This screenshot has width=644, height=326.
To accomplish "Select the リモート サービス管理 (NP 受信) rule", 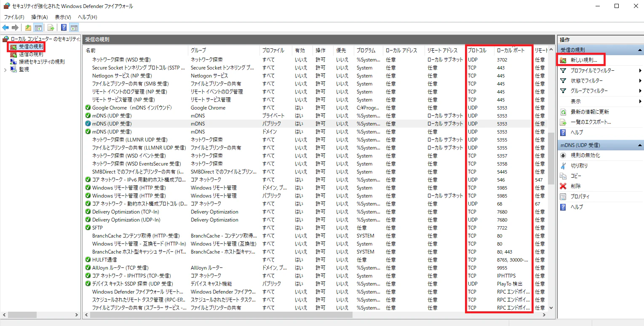I will [x=316, y=100].
